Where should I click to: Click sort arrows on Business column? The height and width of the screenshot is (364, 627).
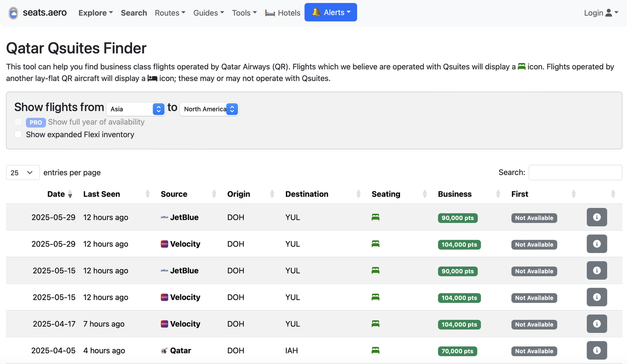click(x=498, y=194)
